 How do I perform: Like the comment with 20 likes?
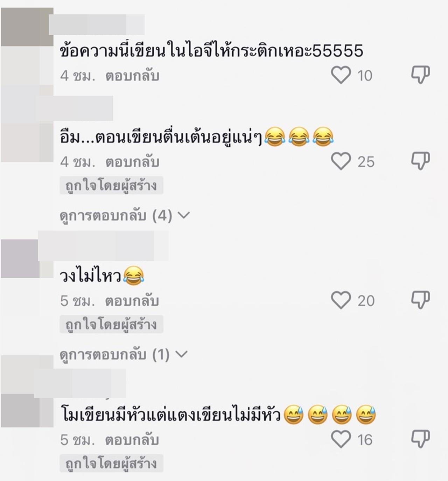coord(341,300)
